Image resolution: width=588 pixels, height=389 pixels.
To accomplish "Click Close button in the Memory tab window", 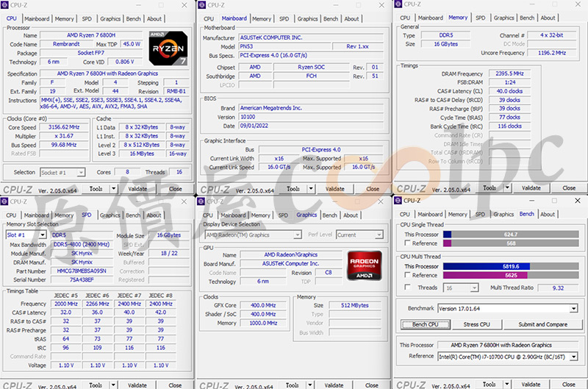I will 569,188.
